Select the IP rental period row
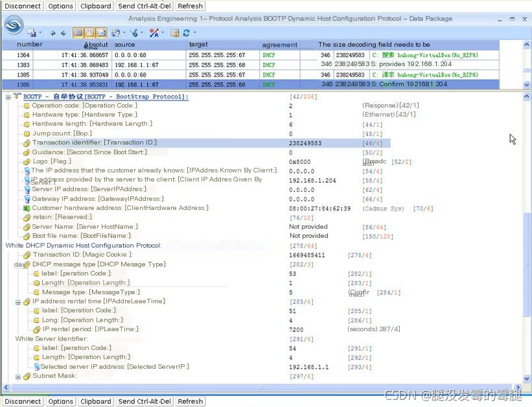The image size is (532, 407). pyautogui.click(x=91, y=329)
